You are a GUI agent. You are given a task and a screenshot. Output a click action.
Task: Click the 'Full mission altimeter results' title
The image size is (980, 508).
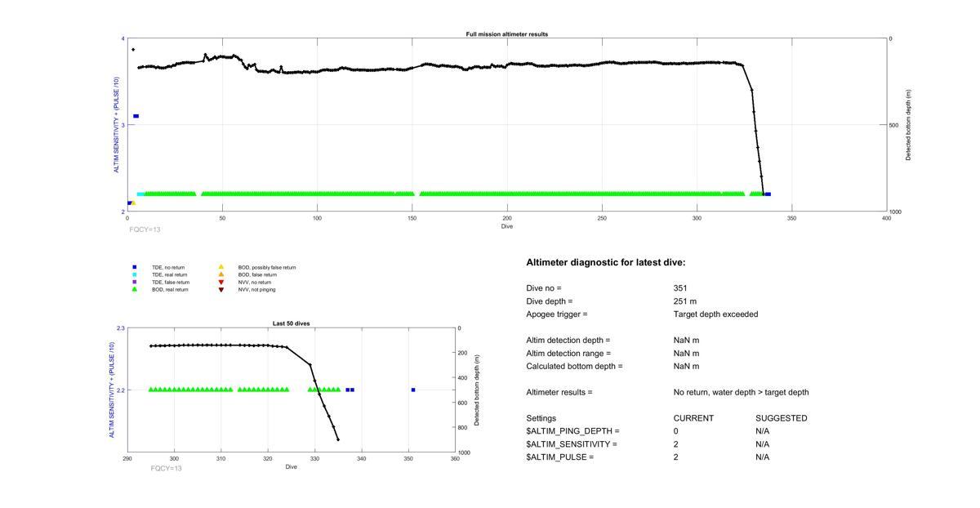[x=507, y=34]
